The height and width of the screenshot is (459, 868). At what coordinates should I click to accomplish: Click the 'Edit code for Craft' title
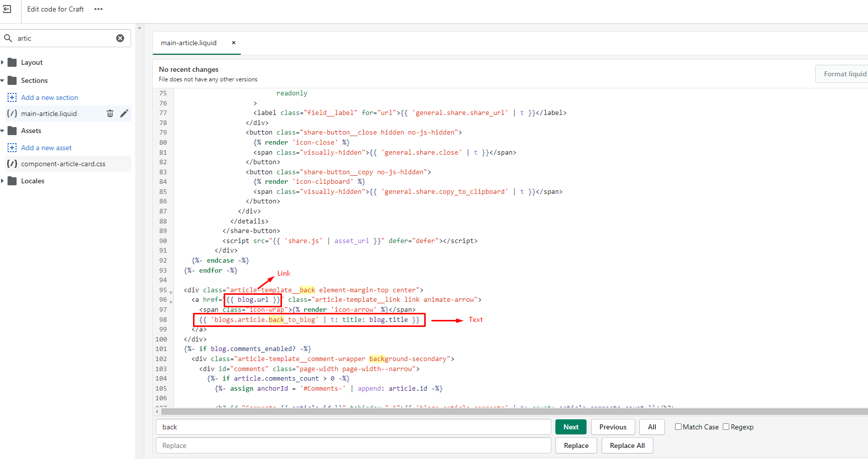[x=55, y=9]
